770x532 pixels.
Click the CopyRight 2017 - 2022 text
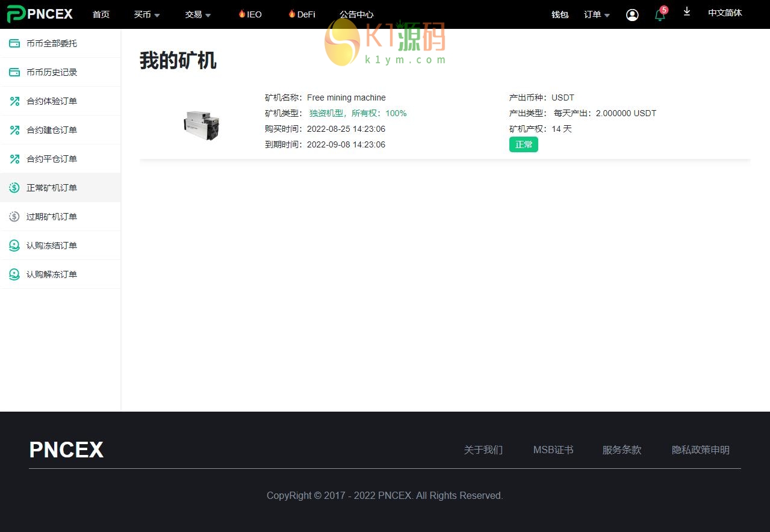385,495
